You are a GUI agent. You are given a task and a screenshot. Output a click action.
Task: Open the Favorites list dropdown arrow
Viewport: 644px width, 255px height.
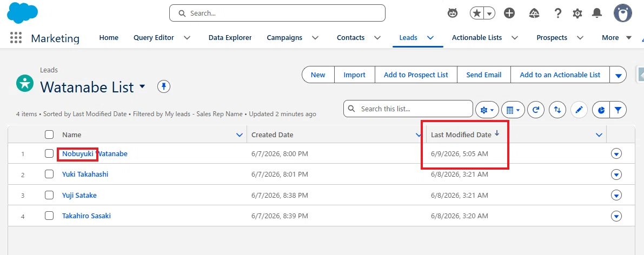click(489, 14)
